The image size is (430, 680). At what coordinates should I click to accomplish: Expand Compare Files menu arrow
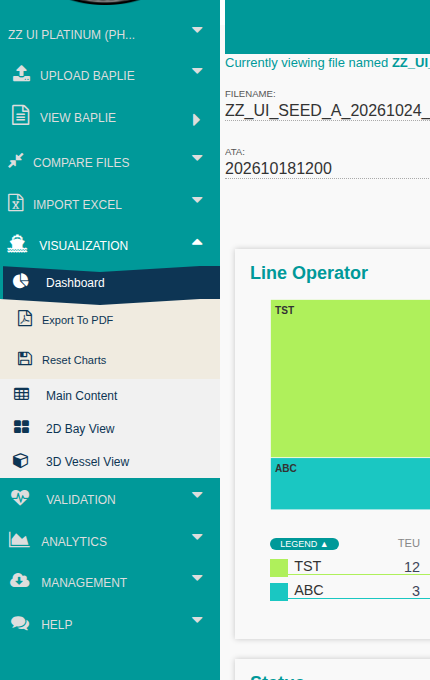click(x=197, y=158)
